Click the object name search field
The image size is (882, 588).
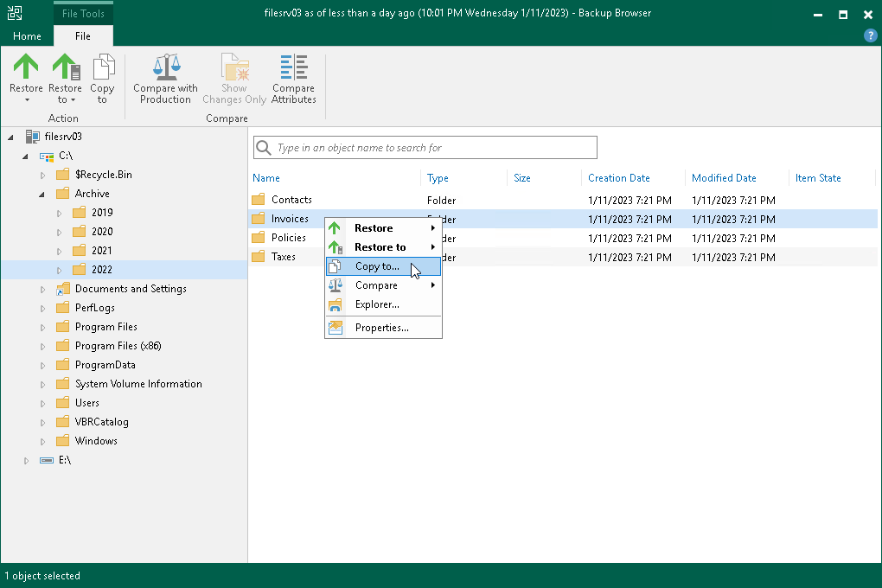point(432,148)
